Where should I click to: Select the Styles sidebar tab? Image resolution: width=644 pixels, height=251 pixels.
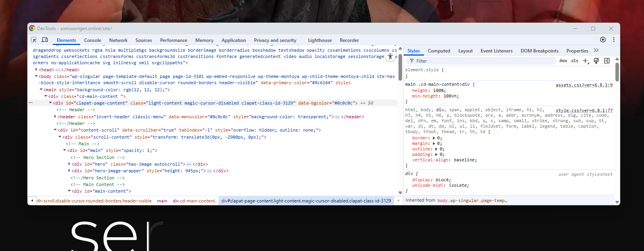click(x=413, y=51)
